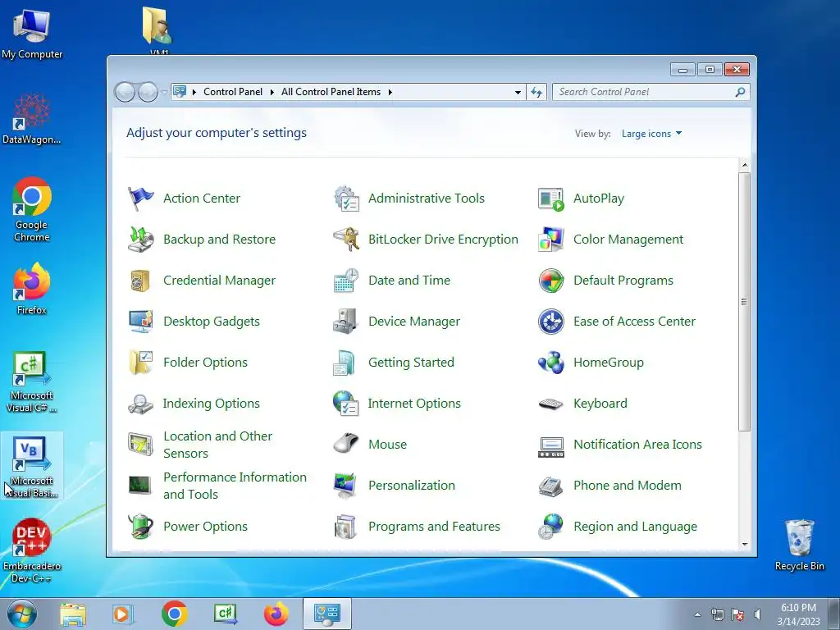Click the 'Device Manager' link text

coord(414,322)
